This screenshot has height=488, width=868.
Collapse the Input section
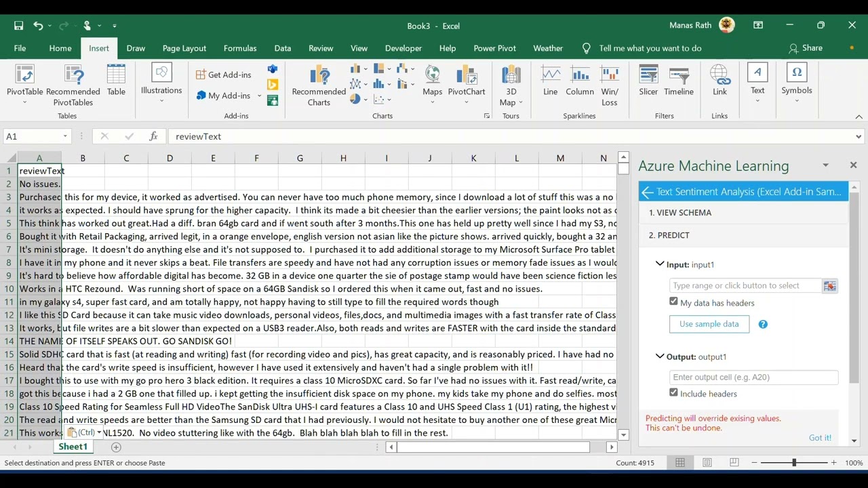660,264
